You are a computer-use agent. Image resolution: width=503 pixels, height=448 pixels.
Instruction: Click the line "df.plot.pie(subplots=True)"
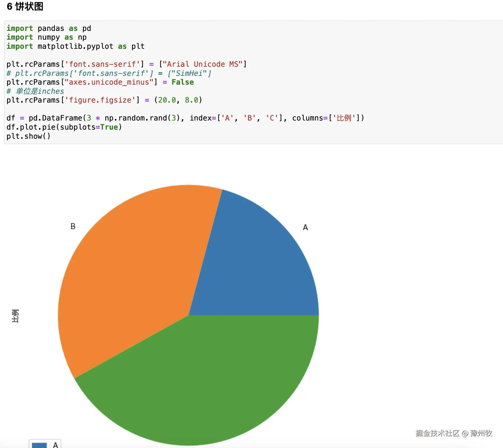click(x=64, y=127)
